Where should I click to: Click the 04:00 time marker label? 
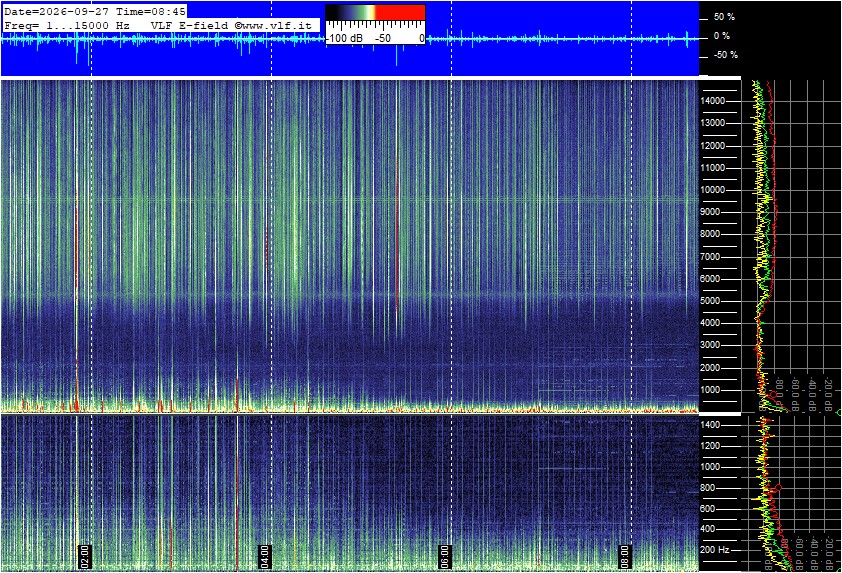(x=265, y=556)
